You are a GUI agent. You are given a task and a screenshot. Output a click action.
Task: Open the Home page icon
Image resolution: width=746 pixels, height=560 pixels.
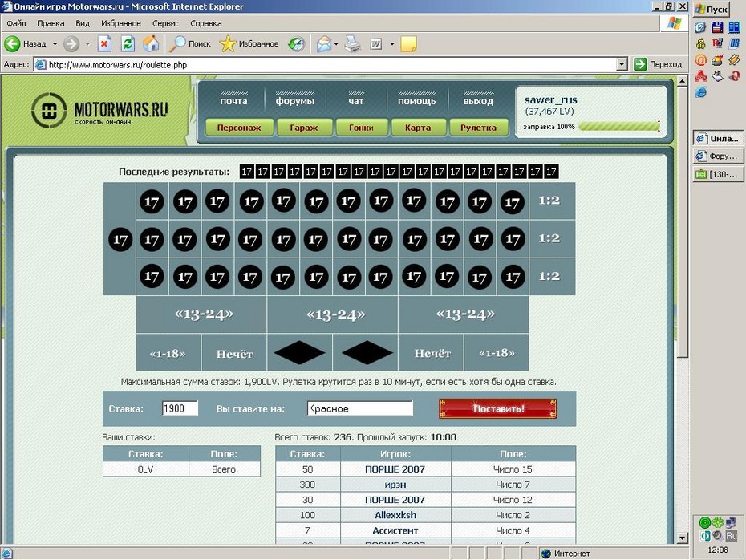[x=152, y=44]
